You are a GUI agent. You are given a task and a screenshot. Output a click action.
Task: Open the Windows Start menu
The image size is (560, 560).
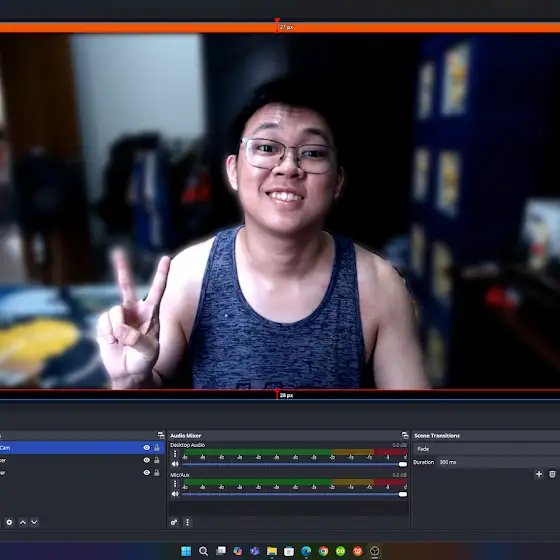(186, 551)
